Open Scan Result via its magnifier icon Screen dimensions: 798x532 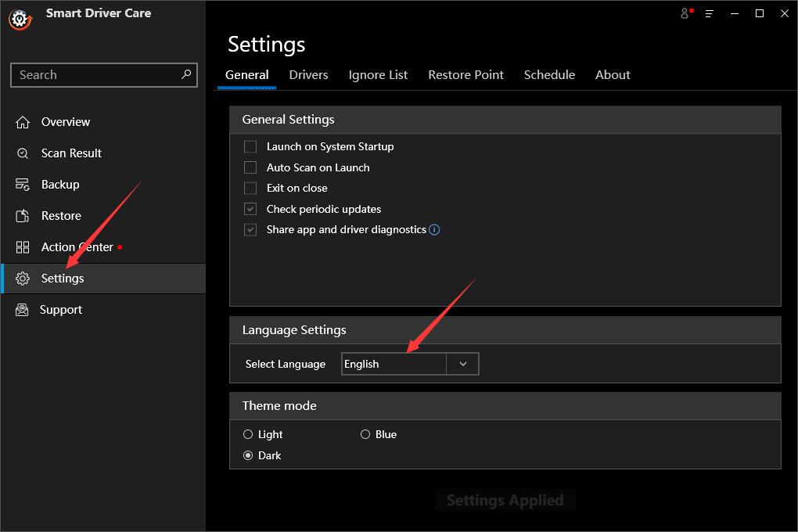coord(23,153)
